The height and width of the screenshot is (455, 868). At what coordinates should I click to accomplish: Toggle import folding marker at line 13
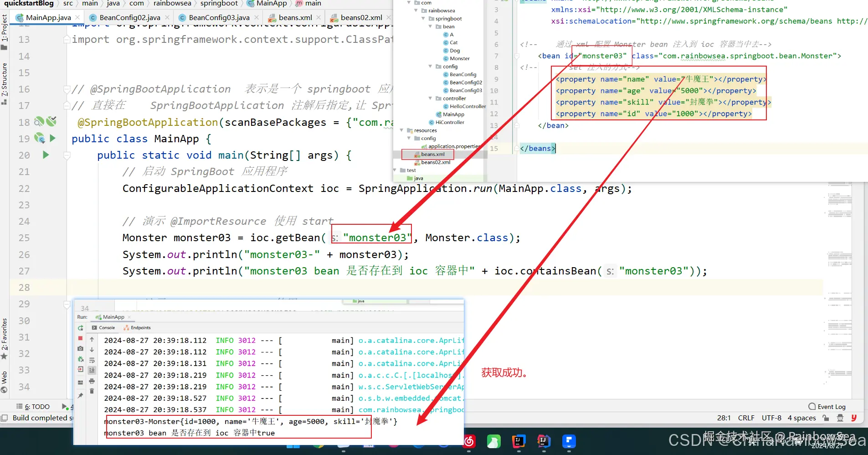click(x=67, y=40)
